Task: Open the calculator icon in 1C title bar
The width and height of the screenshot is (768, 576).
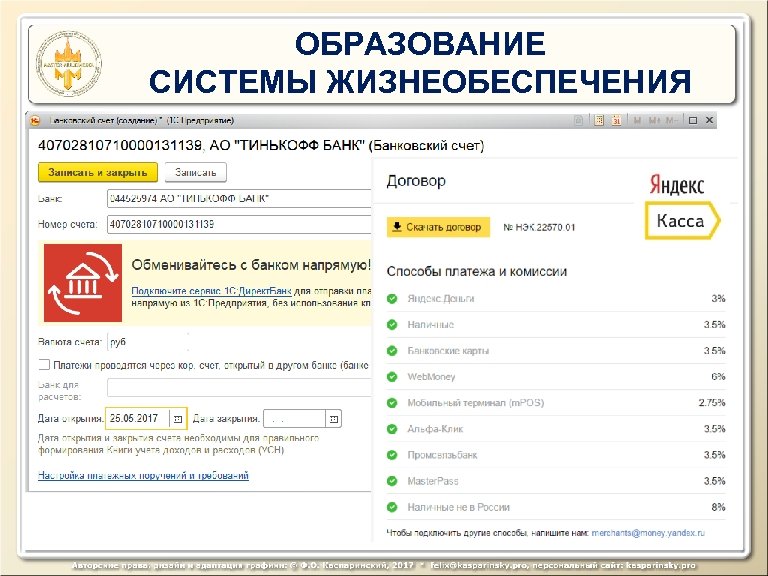Action: 599,120
